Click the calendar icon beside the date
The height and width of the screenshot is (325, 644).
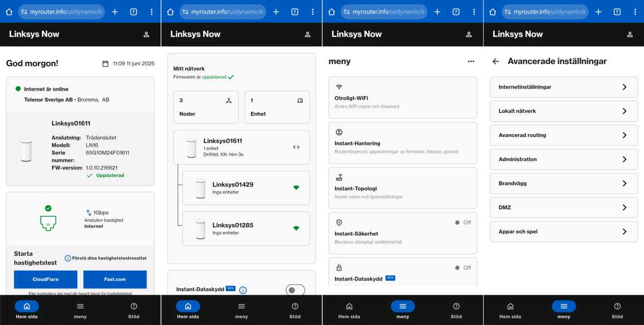coord(105,64)
